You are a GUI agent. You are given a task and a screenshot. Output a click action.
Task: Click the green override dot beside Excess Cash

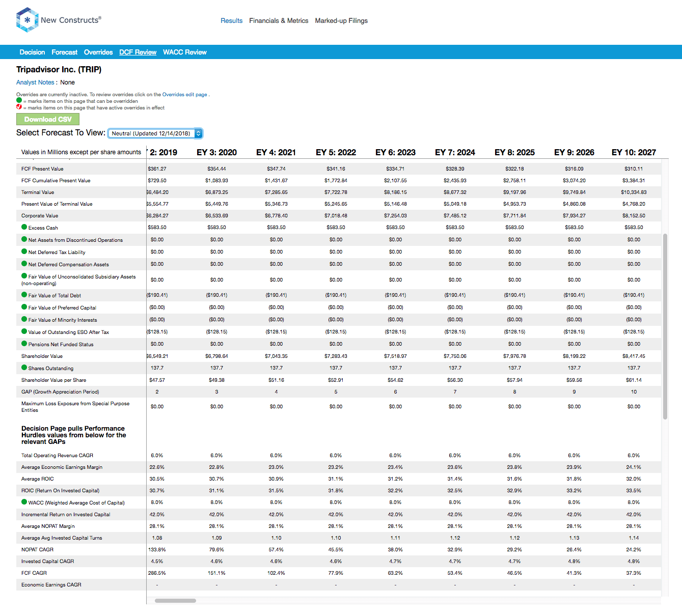[24, 227]
